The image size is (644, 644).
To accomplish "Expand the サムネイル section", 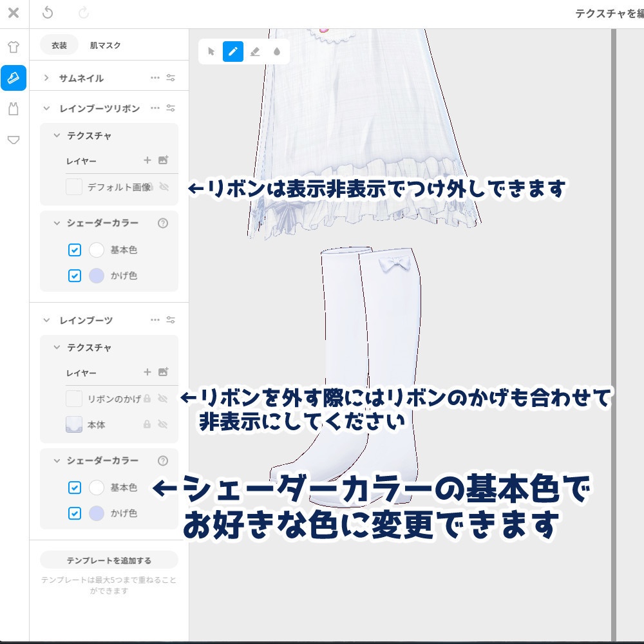I will tap(46, 77).
